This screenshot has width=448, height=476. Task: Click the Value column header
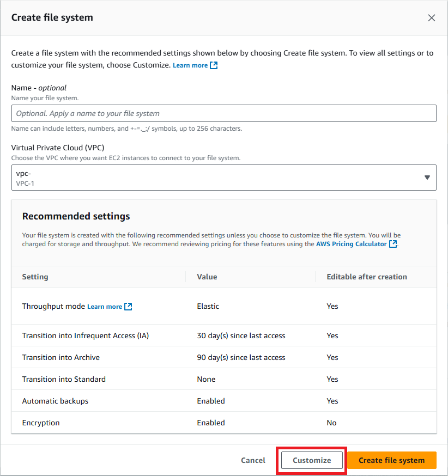pos(207,277)
